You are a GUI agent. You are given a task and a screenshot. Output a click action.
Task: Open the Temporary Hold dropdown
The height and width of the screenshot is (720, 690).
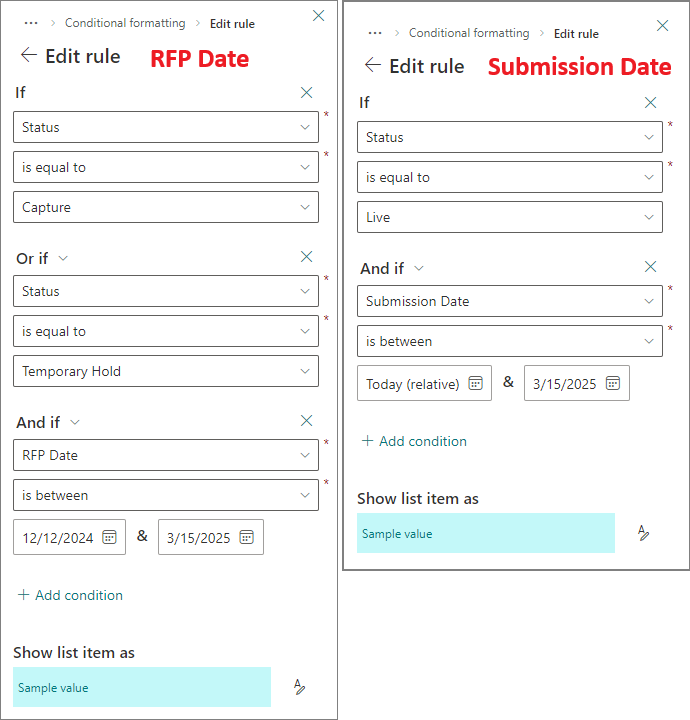(x=166, y=371)
